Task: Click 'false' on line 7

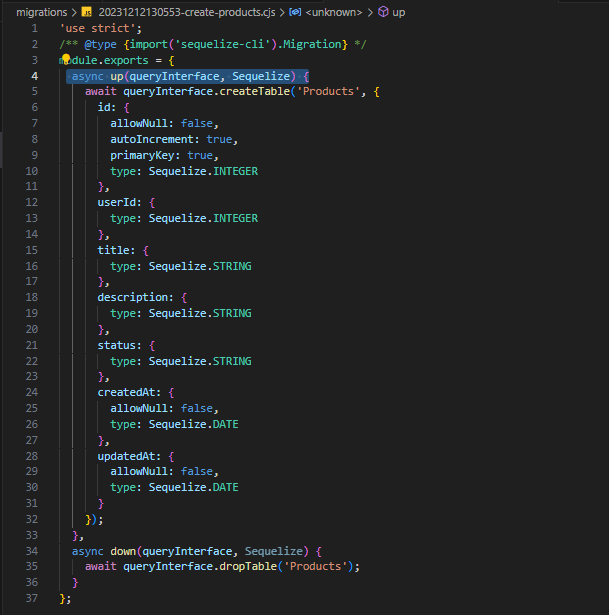Action: pyautogui.click(x=196, y=123)
